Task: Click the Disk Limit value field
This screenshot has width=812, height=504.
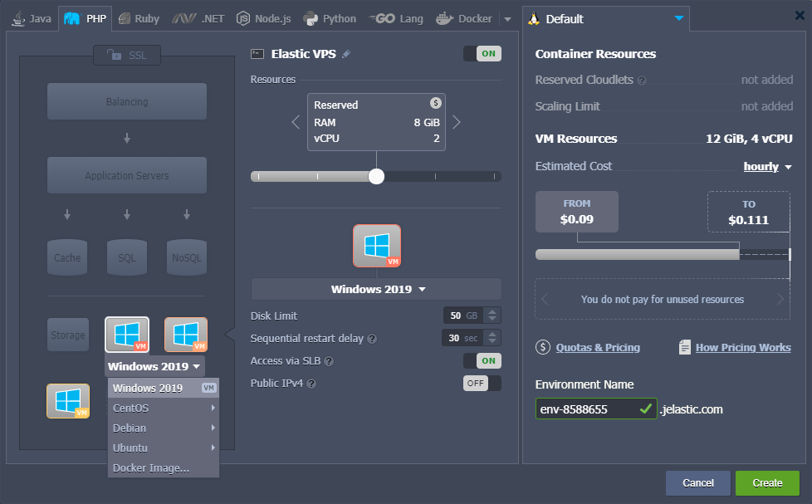Action: 463,316
